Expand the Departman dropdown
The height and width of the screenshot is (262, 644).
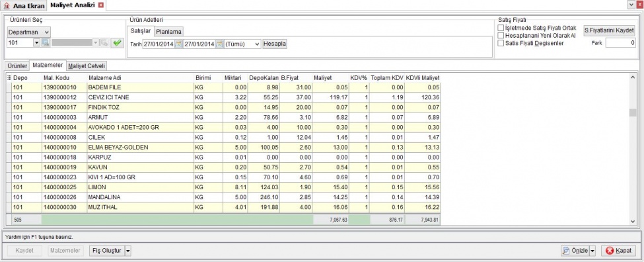tap(29, 32)
